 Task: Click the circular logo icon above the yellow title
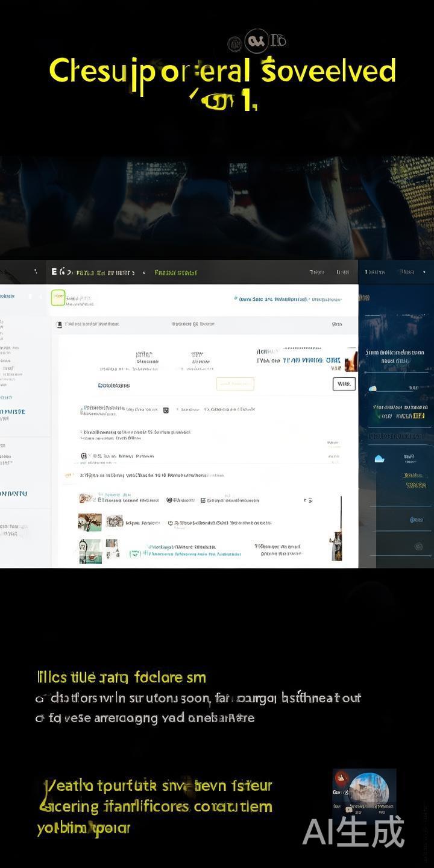pos(254,42)
